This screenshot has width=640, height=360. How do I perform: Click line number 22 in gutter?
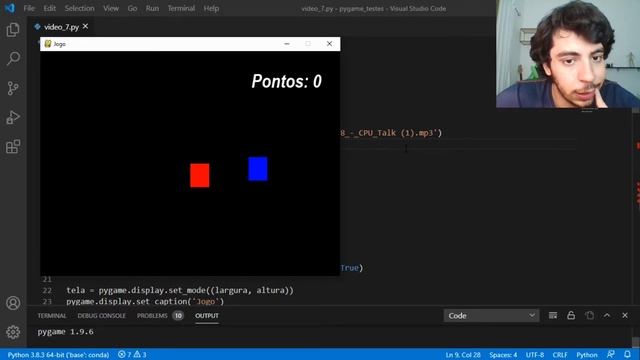coord(47,290)
